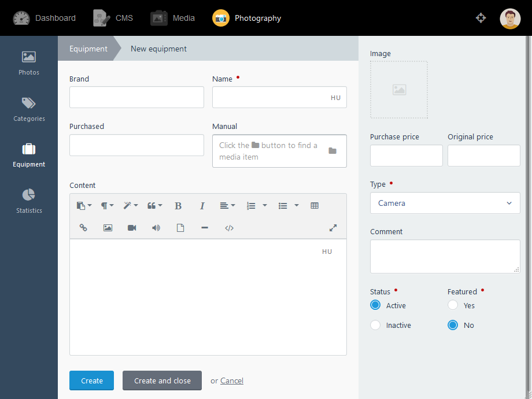Viewport: 532px width, 399px height.
Task: Focus the Name input field
Action: point(279,97)
